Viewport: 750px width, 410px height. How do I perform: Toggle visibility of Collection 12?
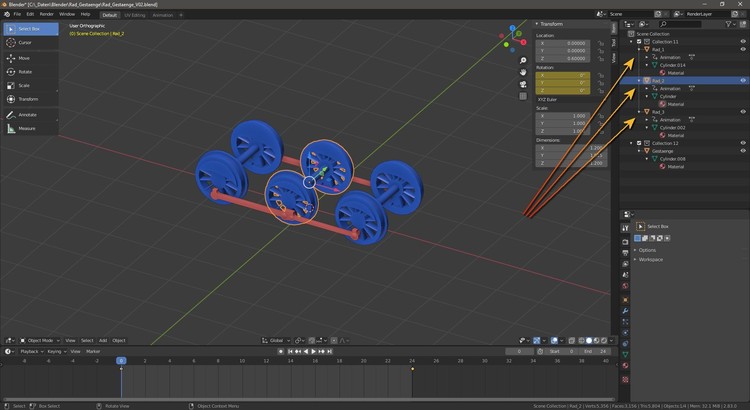[x=742, y=142]
